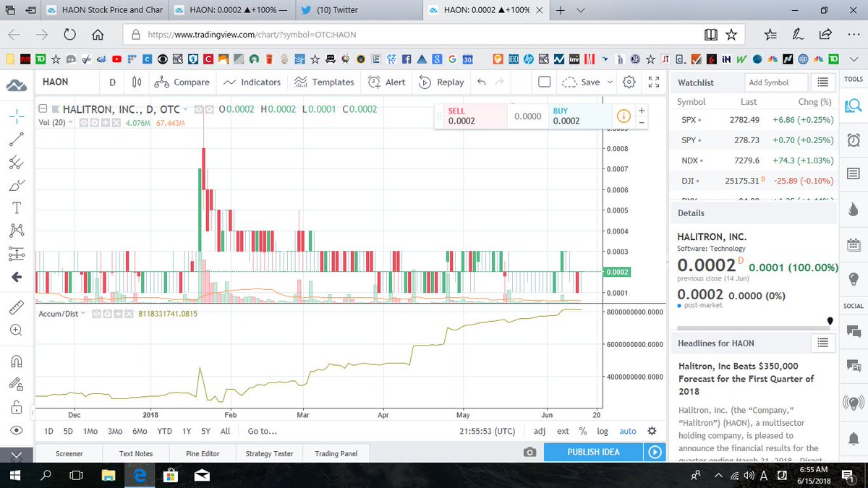The width and height of the screenshot is (868, 488).
Task: Select the long position prediction tool
Action: 17,254
